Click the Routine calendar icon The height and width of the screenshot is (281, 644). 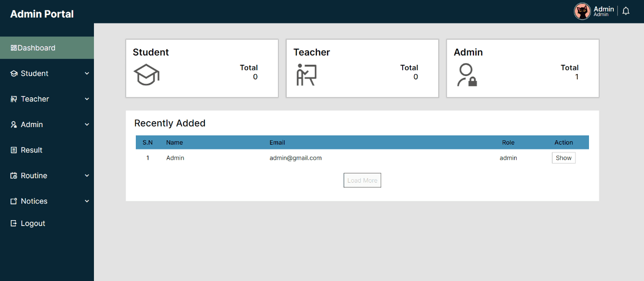click(13, 175)
